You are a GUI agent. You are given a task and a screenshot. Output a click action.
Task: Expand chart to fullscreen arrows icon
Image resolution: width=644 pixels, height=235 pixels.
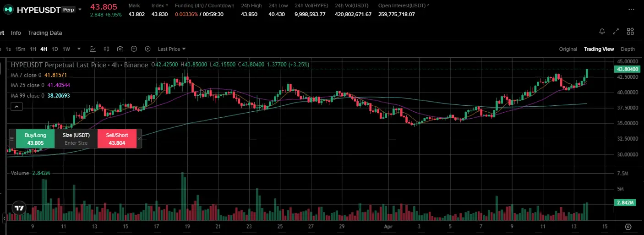pos(616,32)
